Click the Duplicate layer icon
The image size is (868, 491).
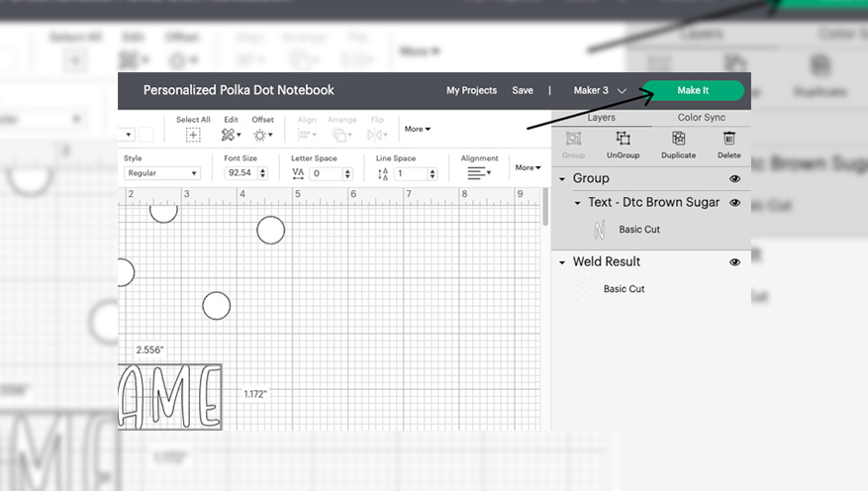678,140
